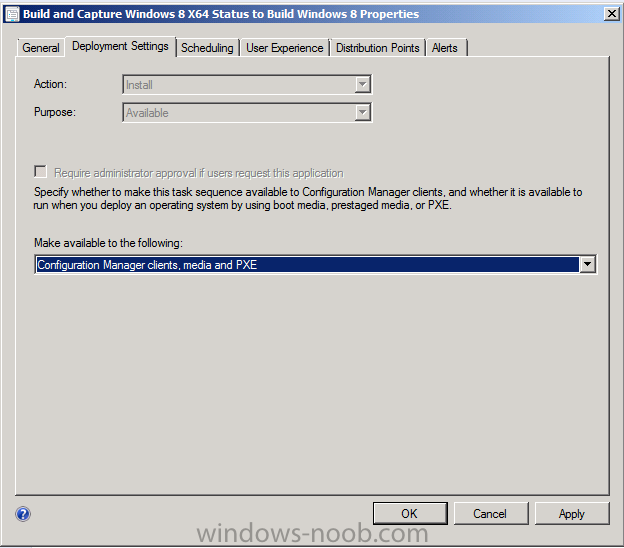Image resolution: width=624 pixels, height=548 pixels.
Task: Click the properties window title bar icon
Action: [12, 14]
